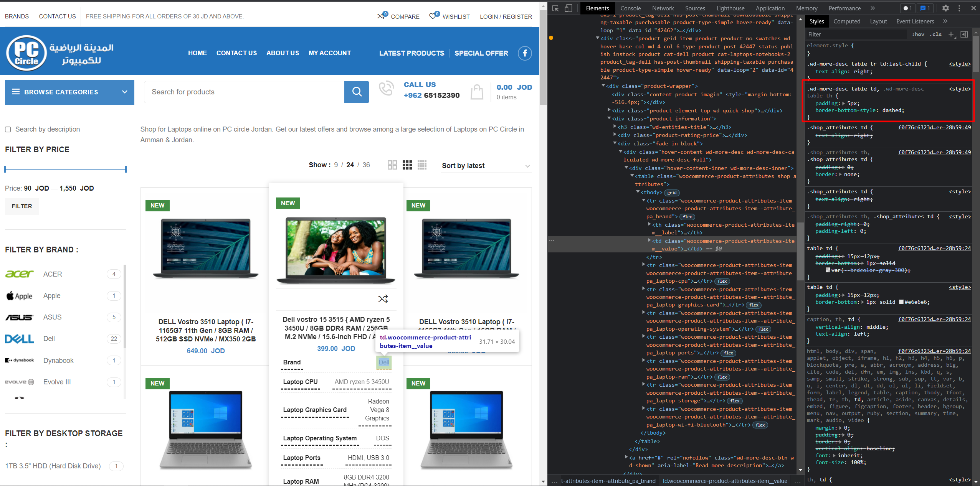Collapse the tbody node in Elements tree

click(638, 192)
